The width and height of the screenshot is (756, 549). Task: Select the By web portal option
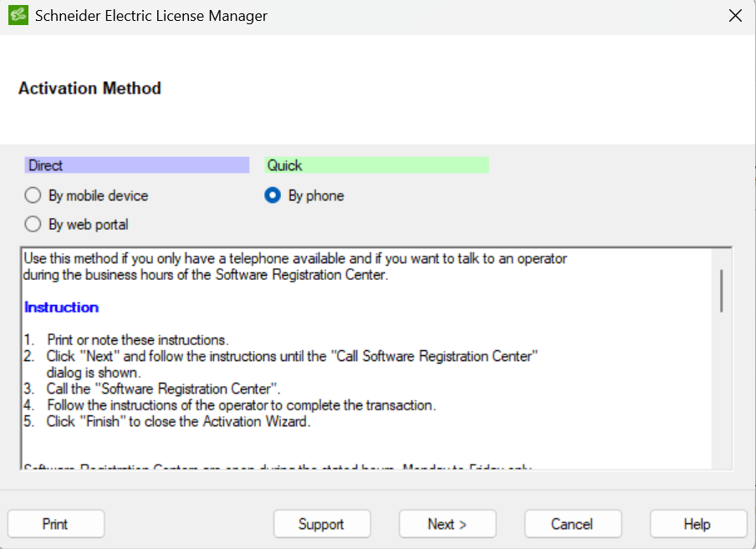(76, 225)
